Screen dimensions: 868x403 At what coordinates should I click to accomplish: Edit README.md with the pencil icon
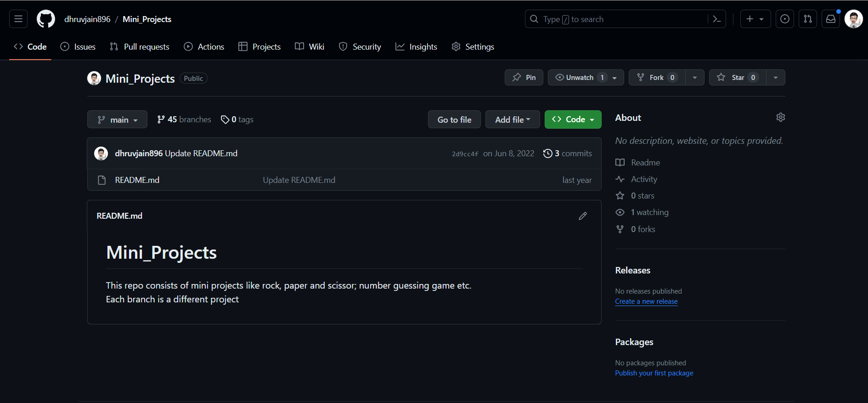(582, 216)
